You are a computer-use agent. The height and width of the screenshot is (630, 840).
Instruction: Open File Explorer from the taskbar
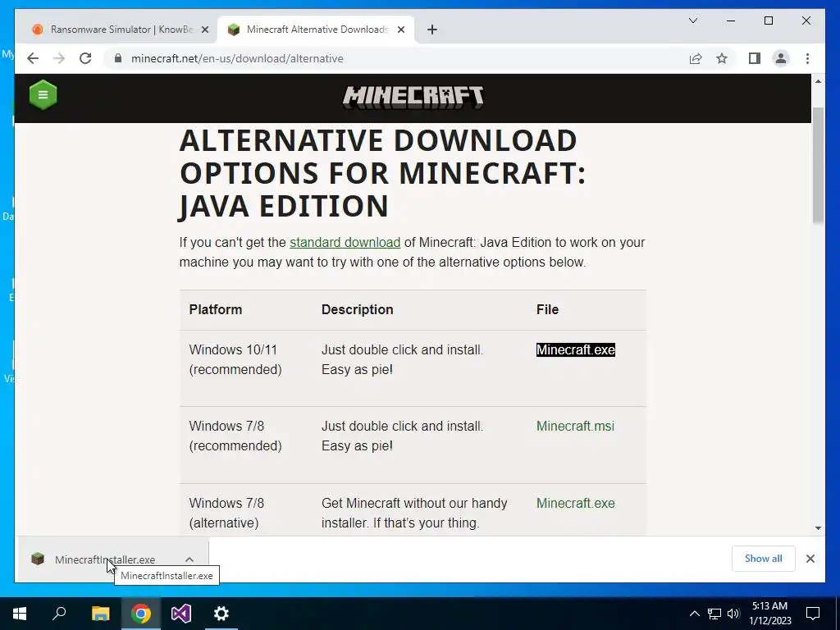tap(101, 614)
